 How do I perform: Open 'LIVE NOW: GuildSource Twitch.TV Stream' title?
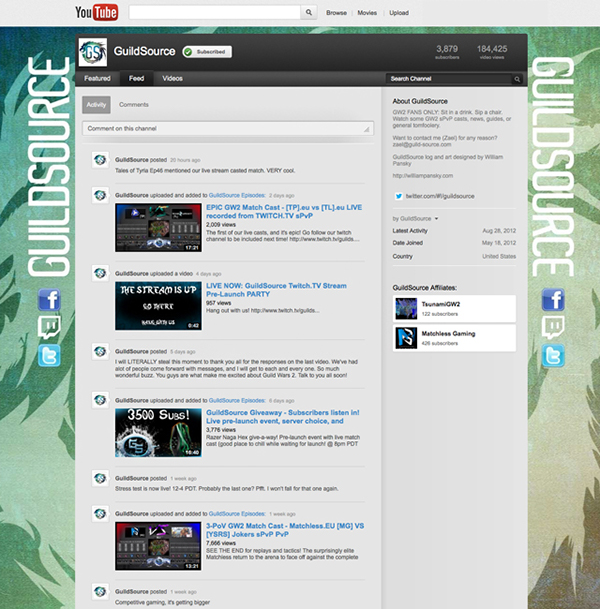click(276, 290)
